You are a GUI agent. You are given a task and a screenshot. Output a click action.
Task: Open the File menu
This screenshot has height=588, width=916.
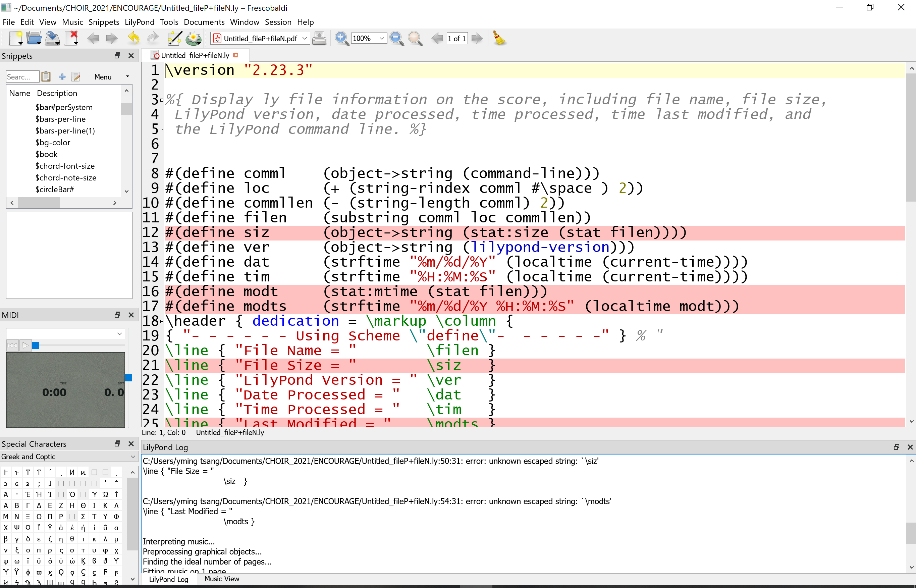[9, 22]
